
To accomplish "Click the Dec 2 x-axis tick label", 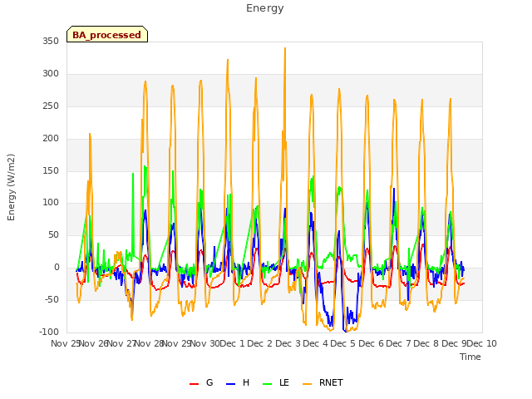I will [260, 343].
